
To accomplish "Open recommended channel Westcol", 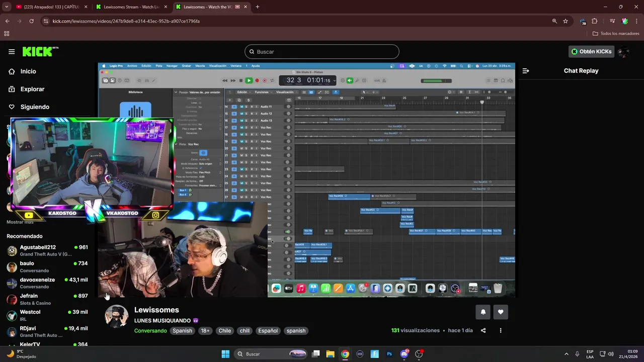I will pos(47,315).
